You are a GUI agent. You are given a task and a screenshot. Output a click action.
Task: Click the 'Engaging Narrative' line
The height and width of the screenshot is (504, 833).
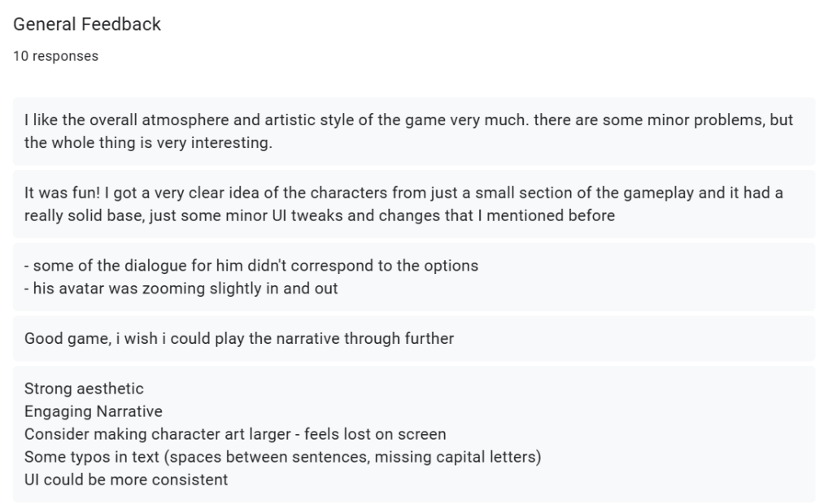point(94,411)
